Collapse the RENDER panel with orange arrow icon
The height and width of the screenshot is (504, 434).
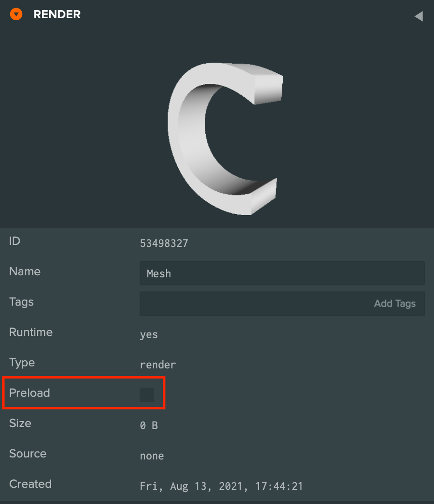(x=16, y=14)
